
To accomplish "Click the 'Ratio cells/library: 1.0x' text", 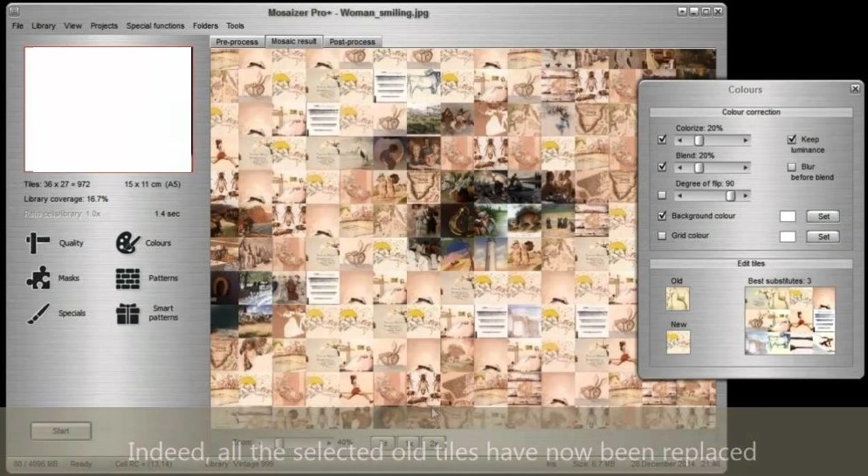I will 62,214.
